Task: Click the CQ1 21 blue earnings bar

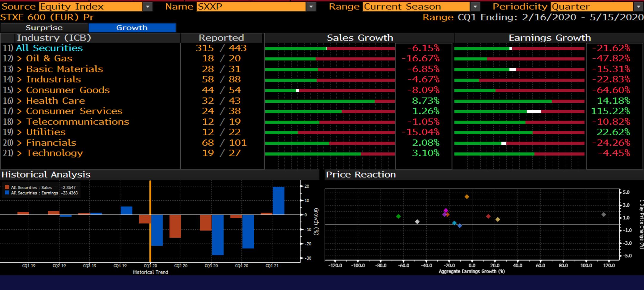Action: [x=278, y=201]
